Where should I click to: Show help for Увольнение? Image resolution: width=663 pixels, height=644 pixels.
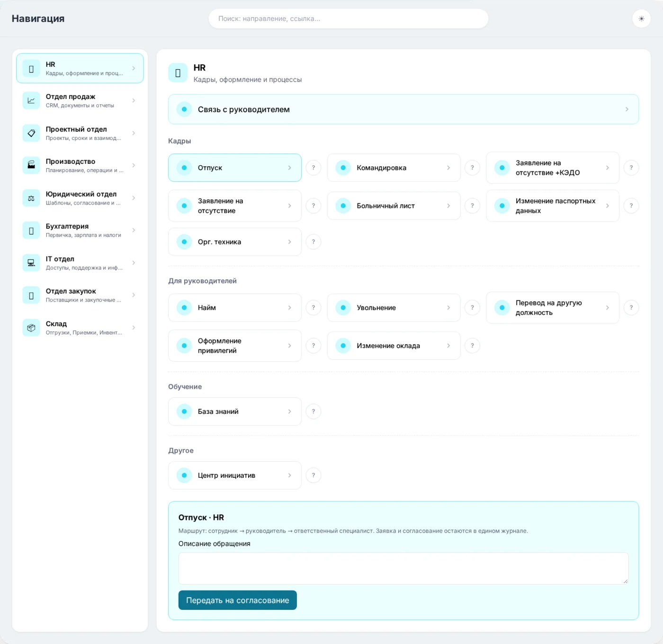472,308
